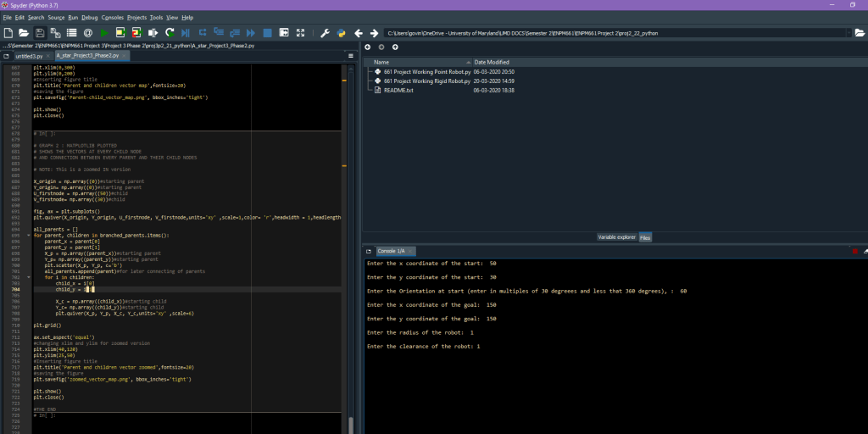Image resolution: width=868 pixels, height=434 pixels.
Task: Click the blue Stop debugging square icon
Action: [267, 32]
